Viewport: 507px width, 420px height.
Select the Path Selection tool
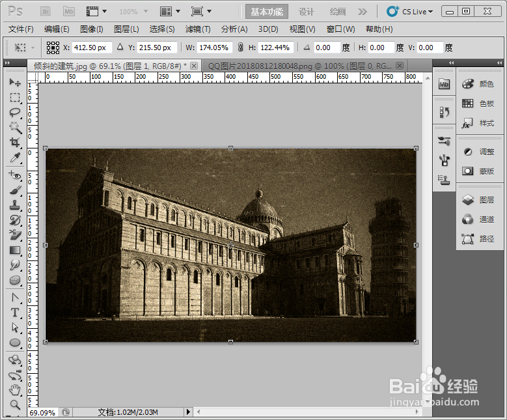15,328
